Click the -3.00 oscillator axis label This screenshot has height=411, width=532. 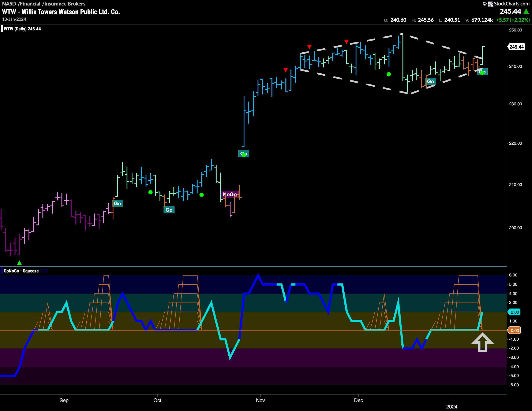click(x=514, y=357)
